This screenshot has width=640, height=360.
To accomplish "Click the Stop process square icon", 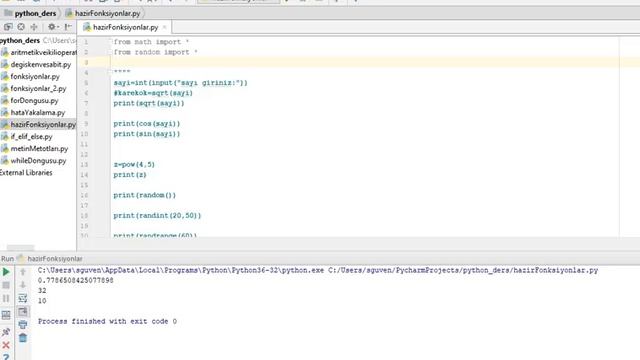I will click(6, 285).
